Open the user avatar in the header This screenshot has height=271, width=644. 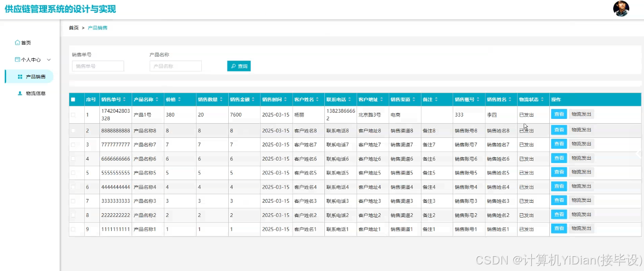click(621, 9)
